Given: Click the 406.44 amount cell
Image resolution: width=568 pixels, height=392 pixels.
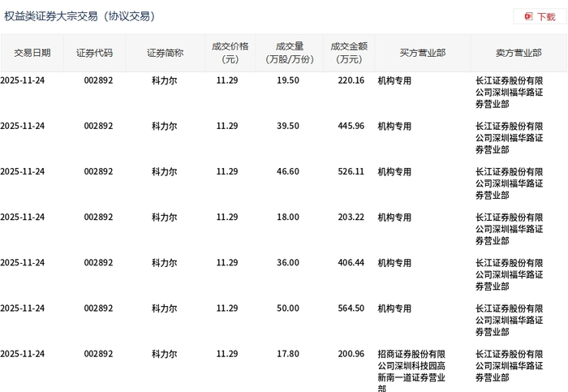Looking at the screenshot, I should tap(351, 263).
